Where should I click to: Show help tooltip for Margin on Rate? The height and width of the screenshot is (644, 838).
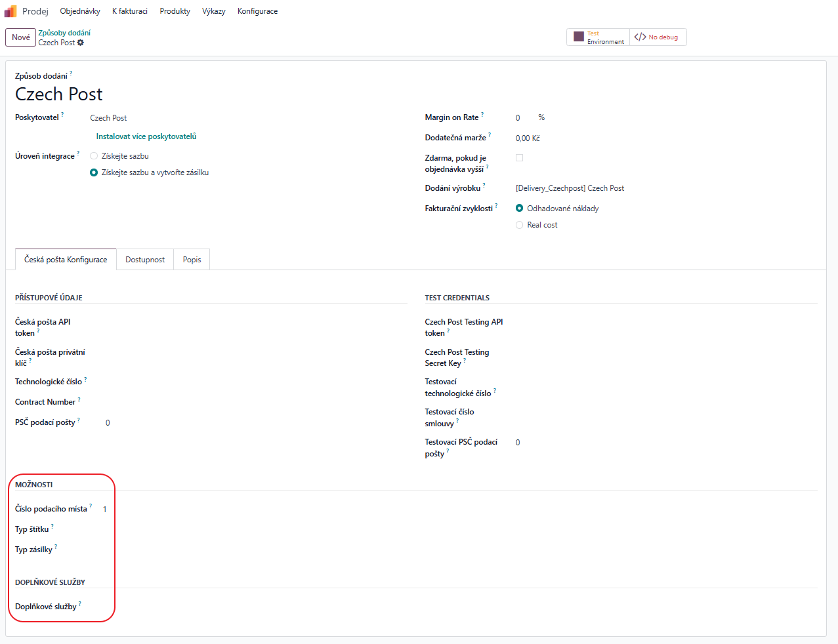click(482, 115)
